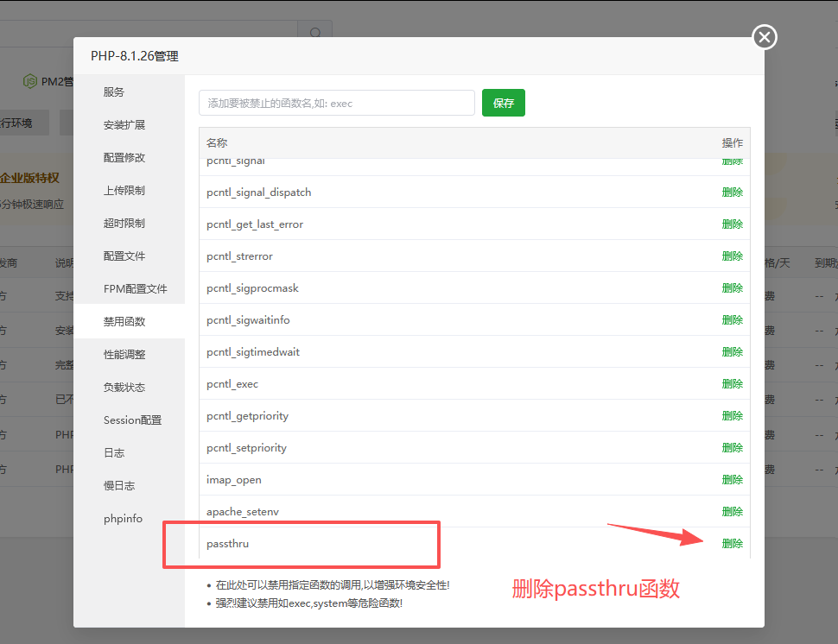Delete the pcntl_sigwaitinfo function
838x644 pixels.
[733, 320]
